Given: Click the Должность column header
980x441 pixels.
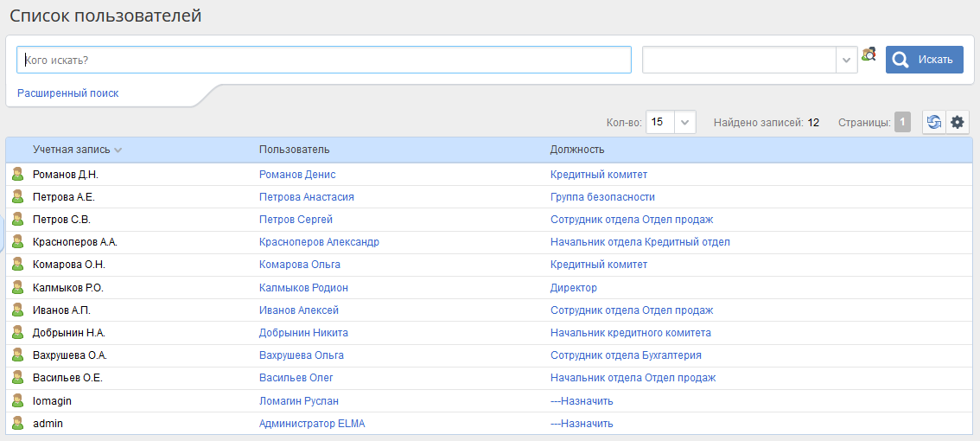Looking at the screenshot, I should [x=577, y=150].
